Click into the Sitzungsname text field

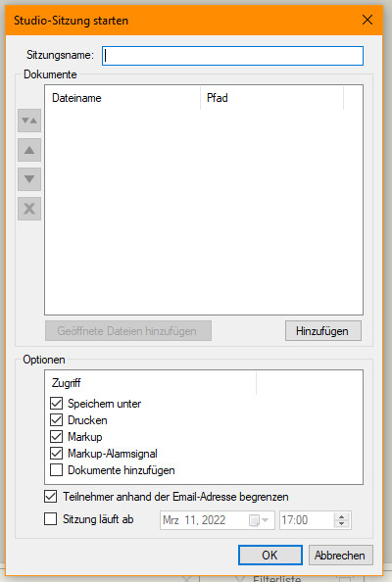point(233,56)
